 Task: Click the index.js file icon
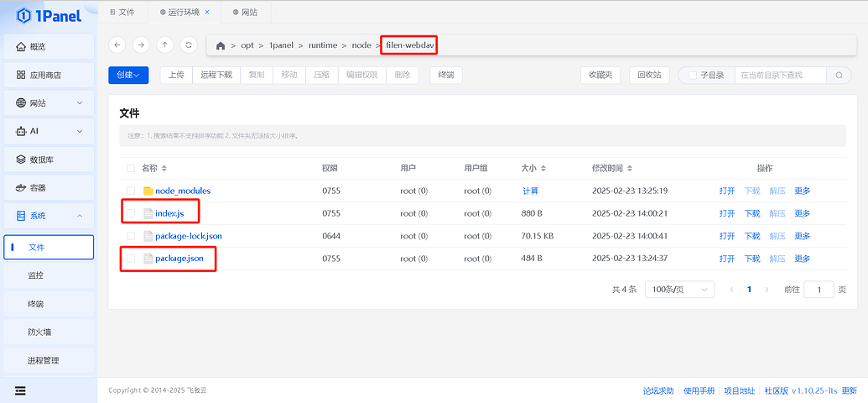click(148, 213)
